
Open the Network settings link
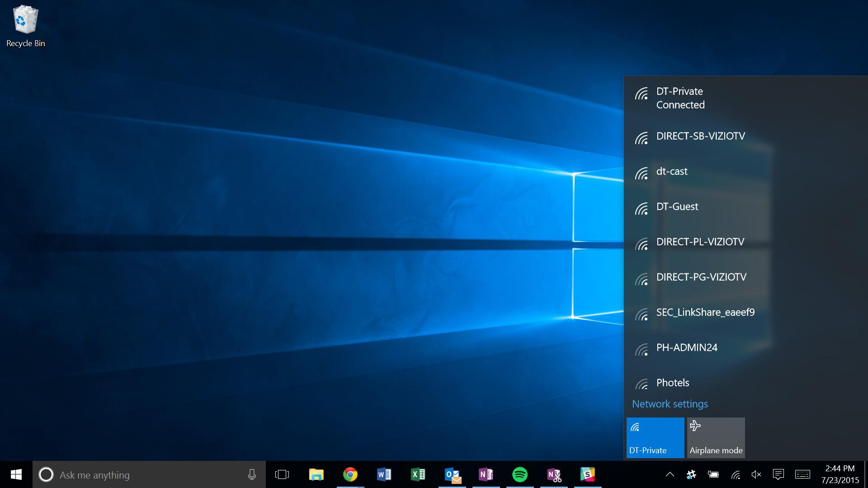pos(670,404)
